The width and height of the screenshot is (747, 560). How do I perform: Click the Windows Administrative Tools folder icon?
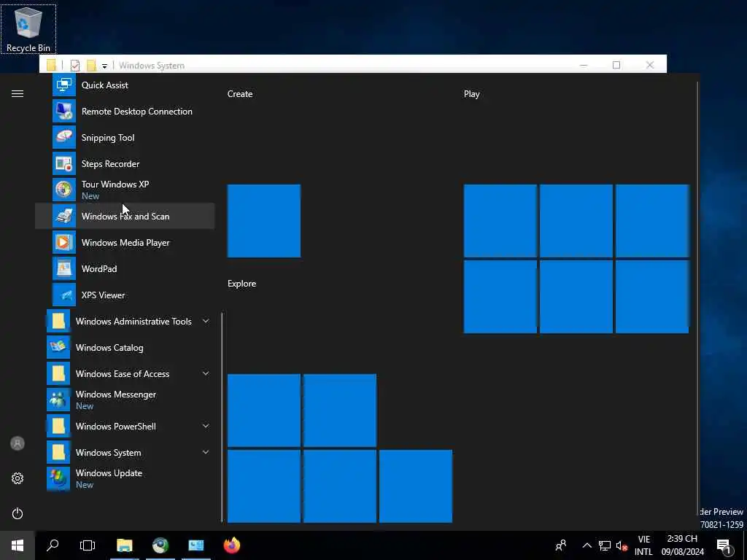coord(58,322)
